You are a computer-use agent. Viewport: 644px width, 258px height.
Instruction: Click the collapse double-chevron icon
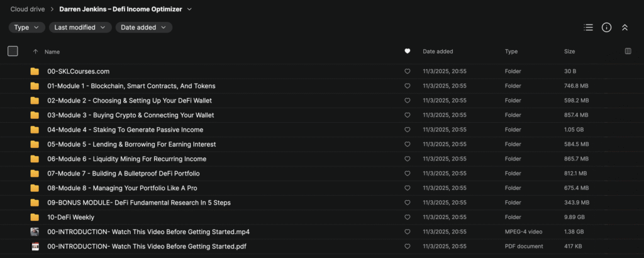(625, 28)
